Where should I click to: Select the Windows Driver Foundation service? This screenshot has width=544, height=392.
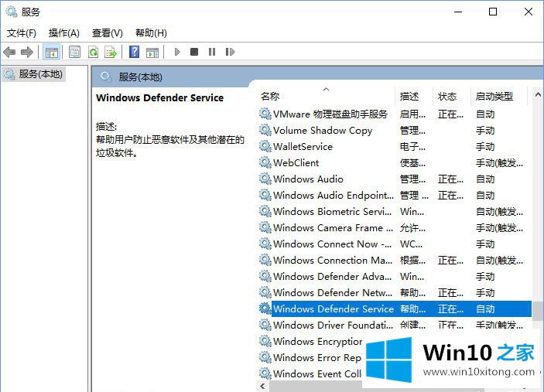pyautogui.click(x=395, y=325)
